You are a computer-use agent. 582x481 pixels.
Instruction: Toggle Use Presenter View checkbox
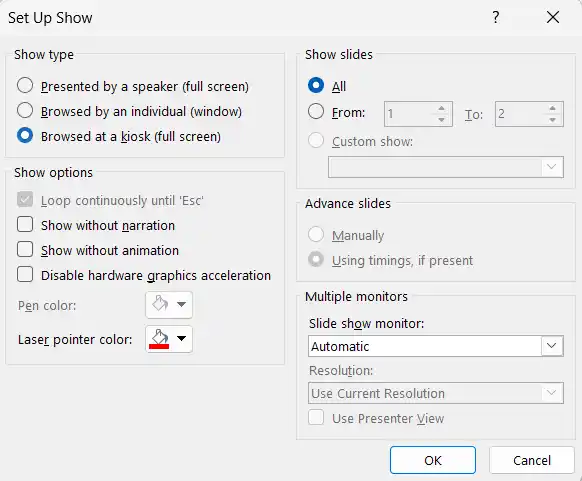(x=316, y=418)
